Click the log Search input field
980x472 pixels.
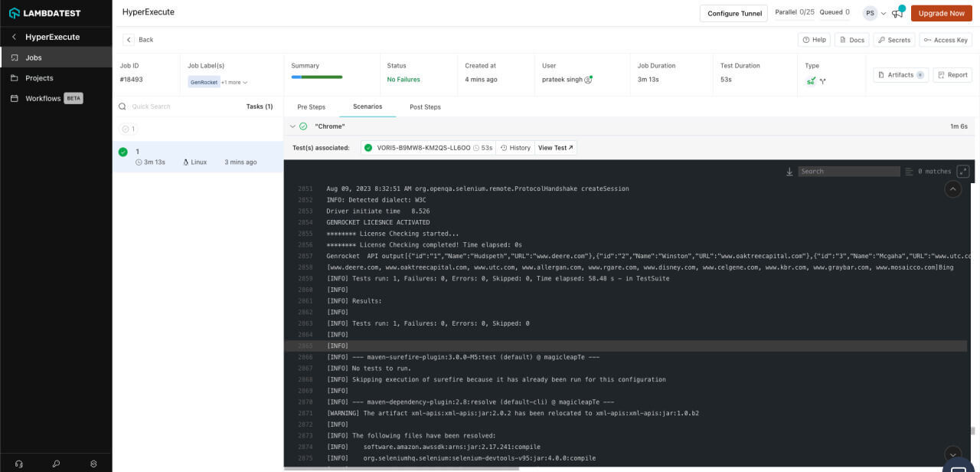[848, 171]
